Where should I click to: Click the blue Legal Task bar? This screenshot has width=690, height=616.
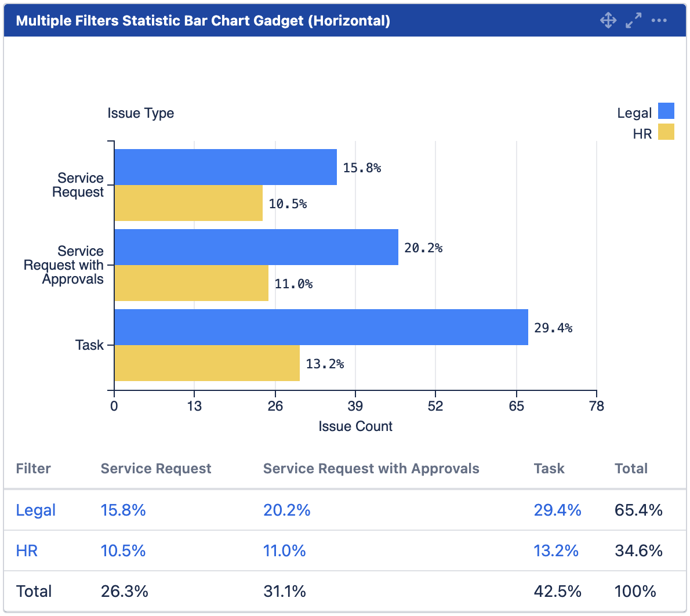click(x=321, y=327)
